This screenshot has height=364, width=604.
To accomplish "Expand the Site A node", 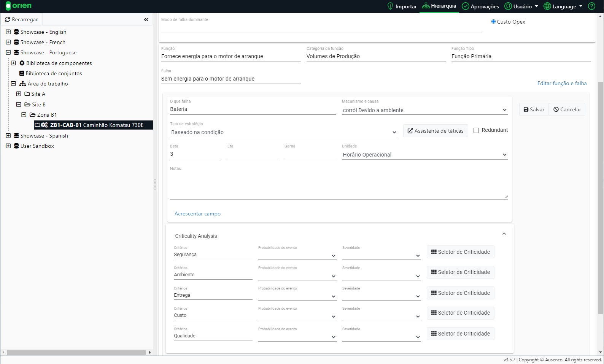I will (x=19, y=94).
